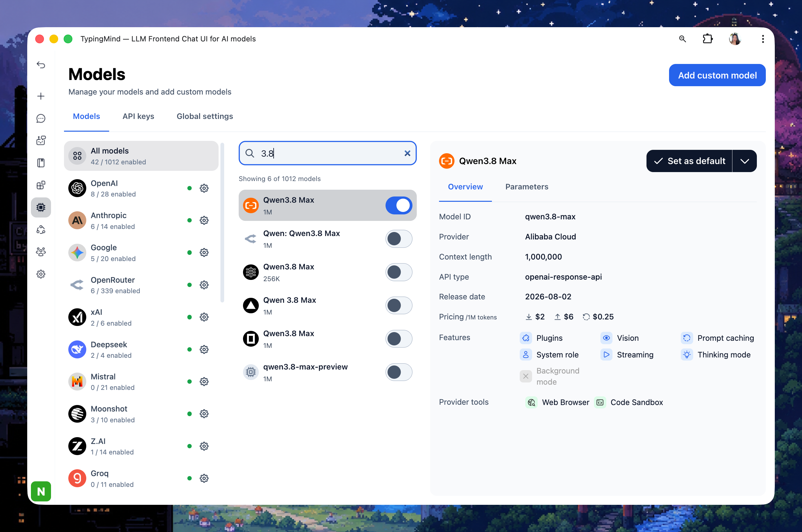
Task: Enable the fifth-listed Qwen3.8 Max 1M toggle
Action: pos(399,339)
